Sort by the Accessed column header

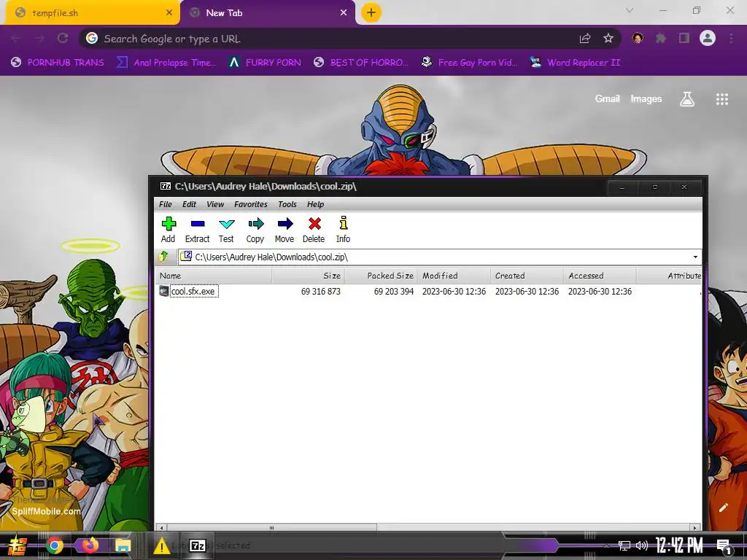point(600,276)
